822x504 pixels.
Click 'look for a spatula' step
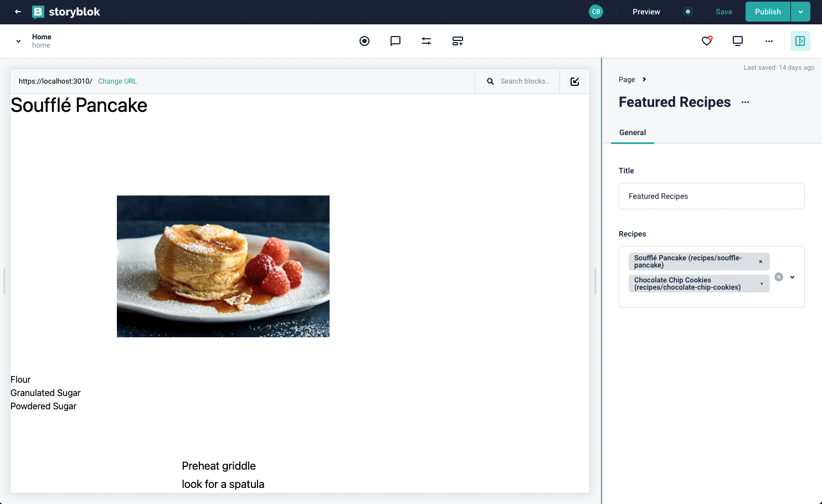(223, 484)
